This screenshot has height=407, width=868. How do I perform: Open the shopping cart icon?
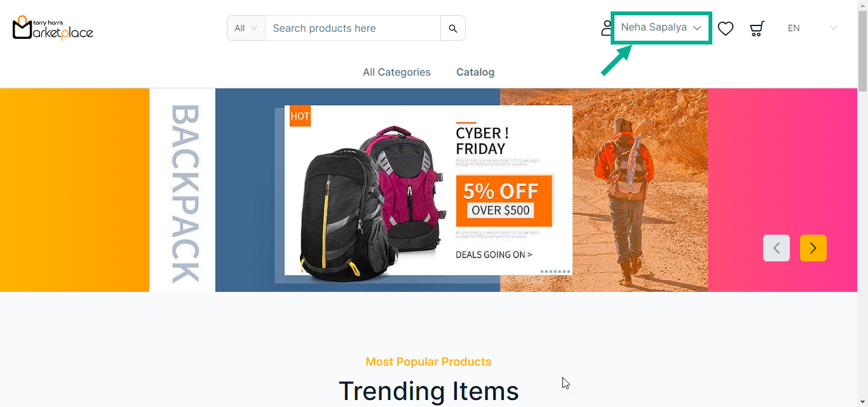click(756, 29)
